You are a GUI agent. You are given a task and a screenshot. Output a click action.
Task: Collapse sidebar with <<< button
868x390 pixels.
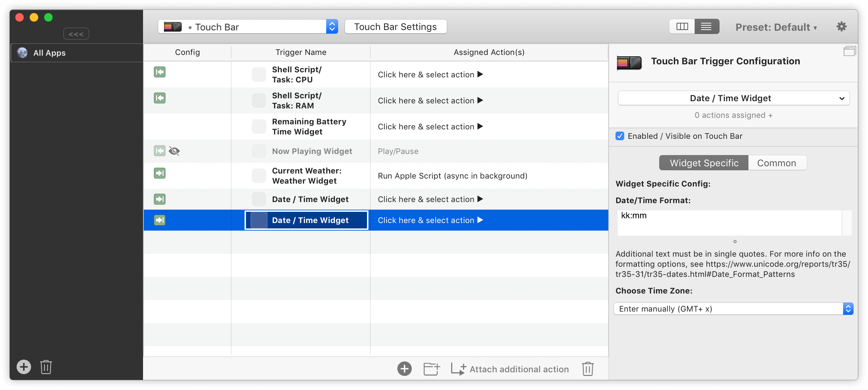(76, 34)
